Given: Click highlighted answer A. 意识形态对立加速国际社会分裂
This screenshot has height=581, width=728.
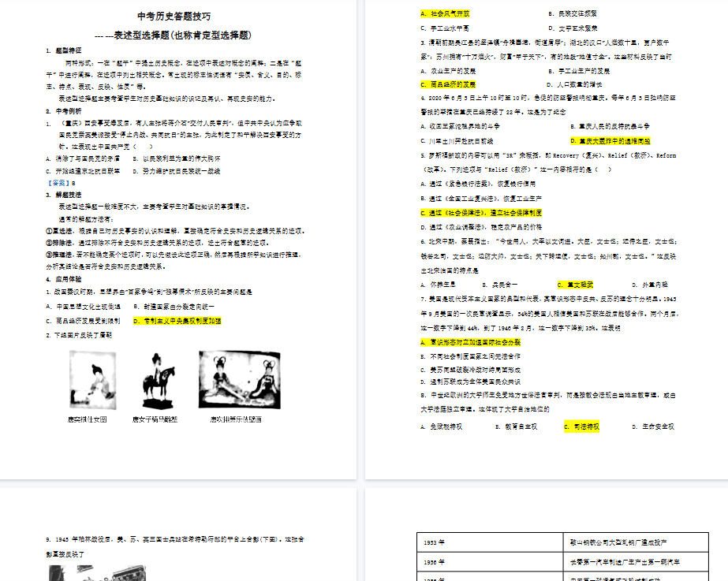Looking at the screenshot, I should point(470,342).
